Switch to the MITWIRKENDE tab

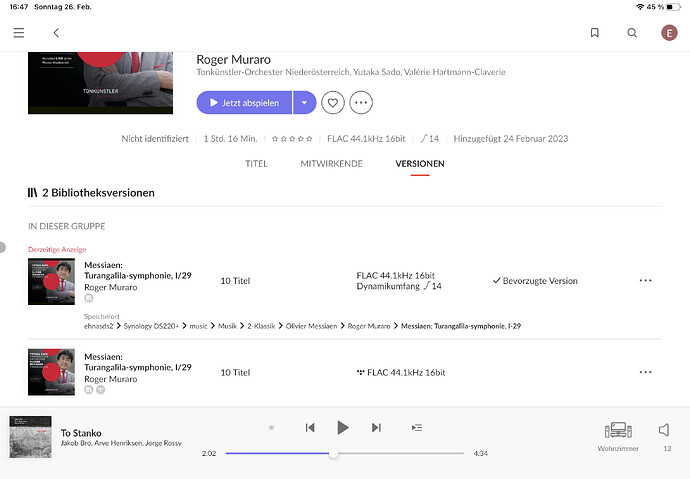pyautogui.click(x=331, y=163)
